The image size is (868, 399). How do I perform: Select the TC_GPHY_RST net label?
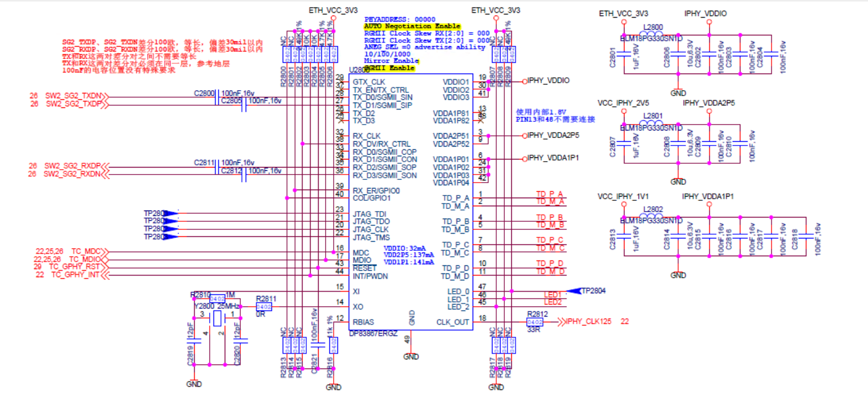click(x=75, y=267)
